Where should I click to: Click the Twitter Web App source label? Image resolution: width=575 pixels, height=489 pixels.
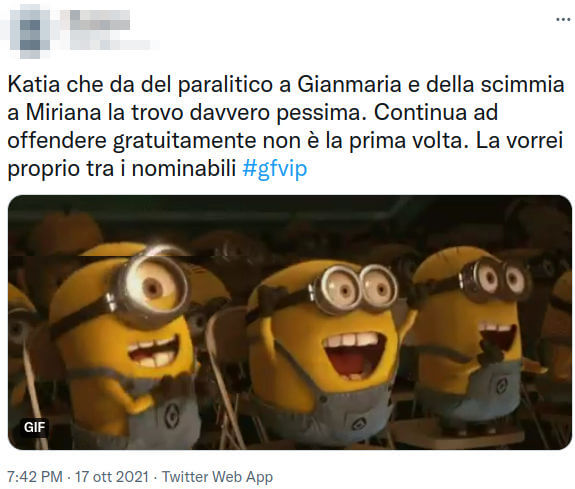(x=217, y=477)
